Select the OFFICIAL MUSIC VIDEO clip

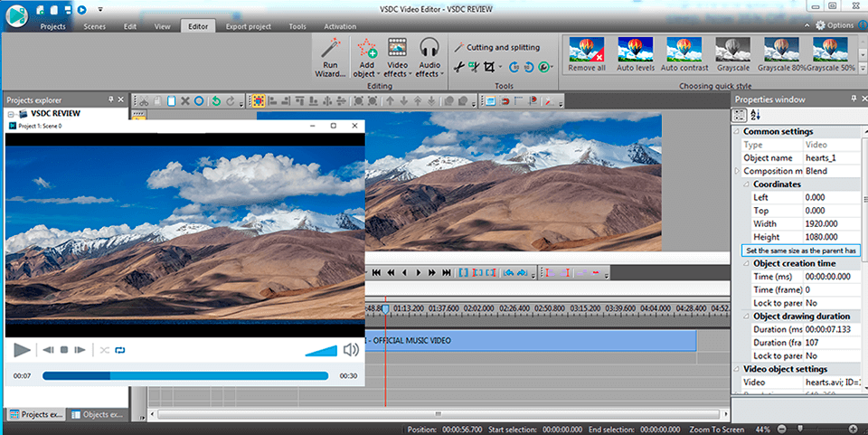point(531,340)
